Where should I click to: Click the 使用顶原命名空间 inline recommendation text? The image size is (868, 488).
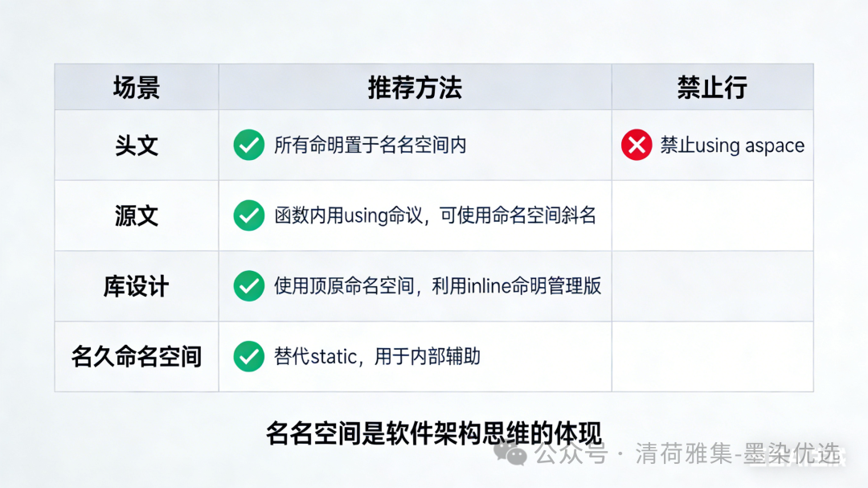click(x=437, y=286)
